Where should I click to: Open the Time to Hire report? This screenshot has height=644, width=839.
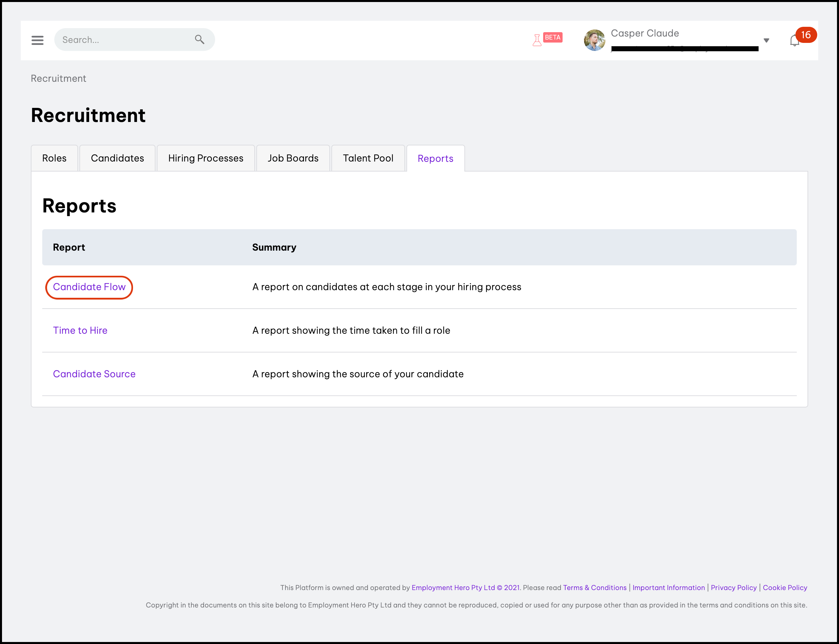coord(80,330)
